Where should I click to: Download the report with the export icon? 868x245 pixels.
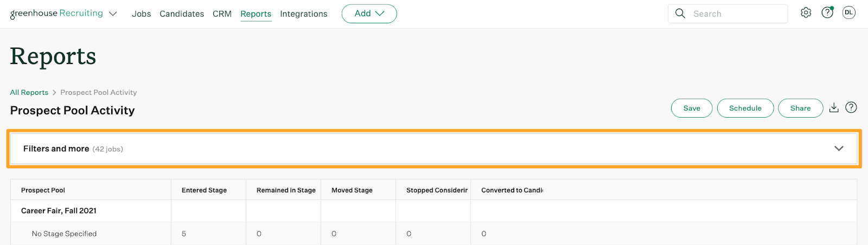point(834,108)
